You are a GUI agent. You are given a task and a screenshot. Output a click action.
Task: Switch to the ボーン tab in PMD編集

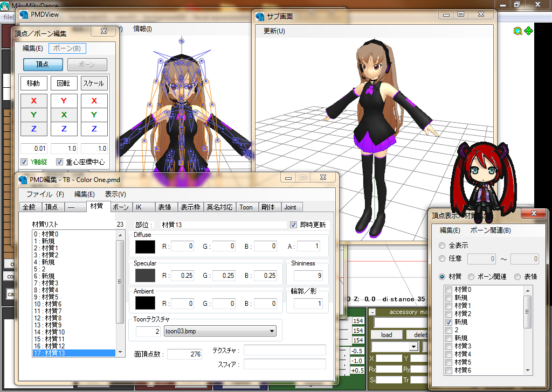pyautogui.click(x=121, y=207)
